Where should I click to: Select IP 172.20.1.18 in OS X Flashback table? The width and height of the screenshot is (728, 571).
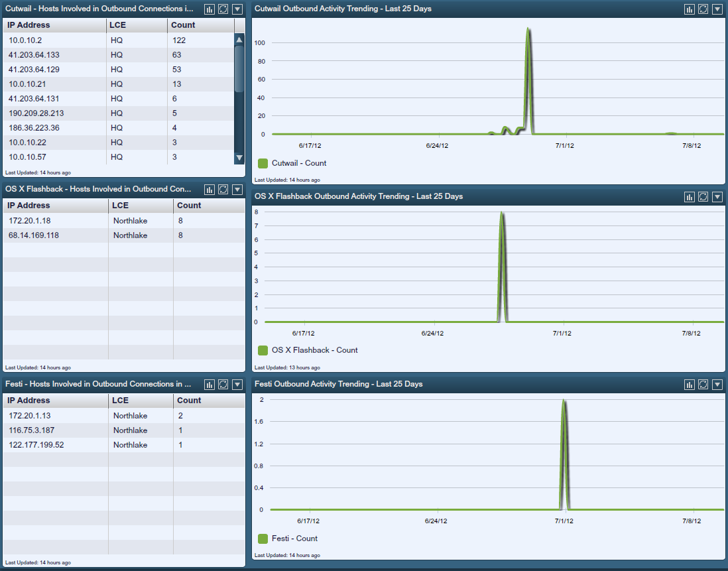point(30,221)
